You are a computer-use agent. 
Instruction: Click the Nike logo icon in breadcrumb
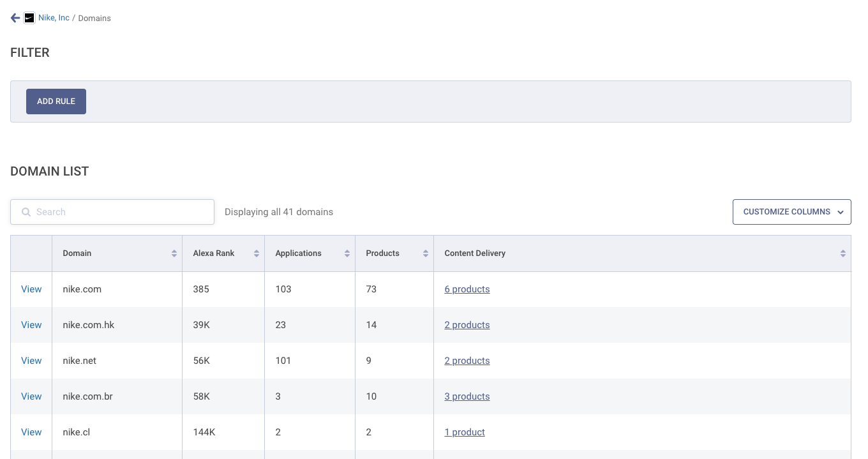point(29,18)
